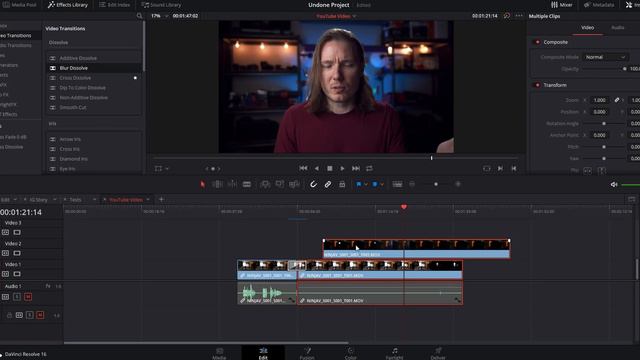The width and height of the screenshot is (640, 360).
Task: Select the Smooth Cut transition
Action: [x=94, y=107]
